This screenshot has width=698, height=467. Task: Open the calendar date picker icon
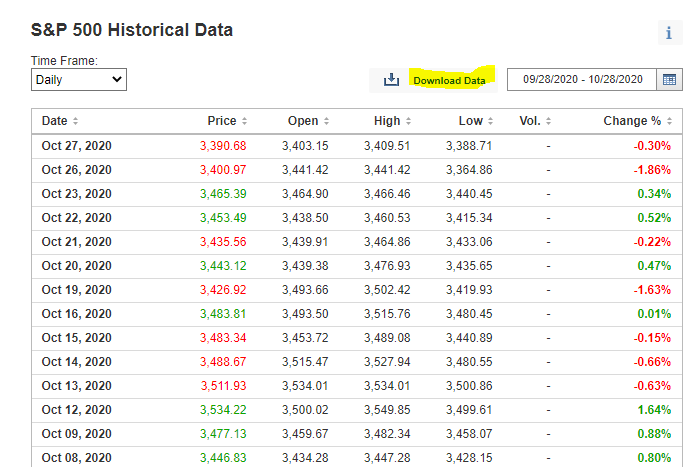point(669,80)
